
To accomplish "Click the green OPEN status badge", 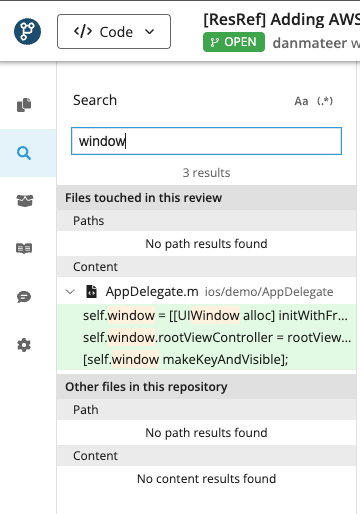I will coord(234,42).
